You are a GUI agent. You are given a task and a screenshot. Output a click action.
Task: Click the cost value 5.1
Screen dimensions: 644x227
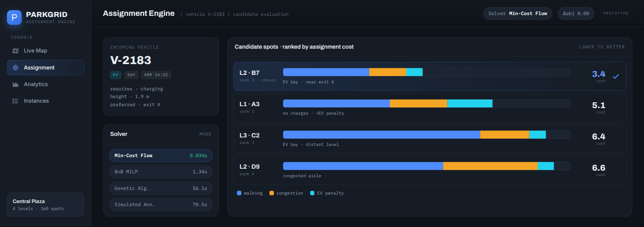[x=598, y=105]
